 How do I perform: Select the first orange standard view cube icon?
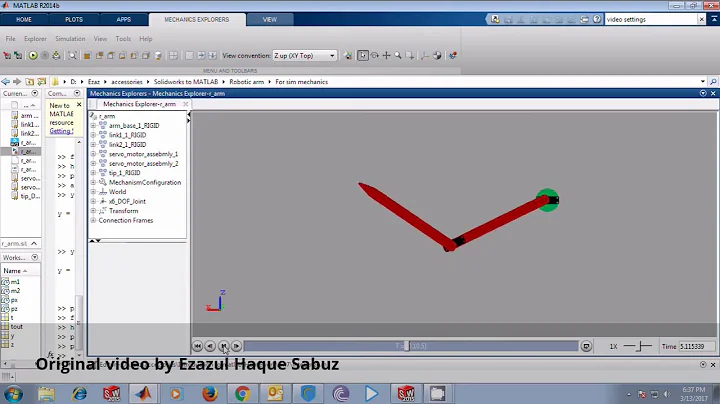click(87, 56)
